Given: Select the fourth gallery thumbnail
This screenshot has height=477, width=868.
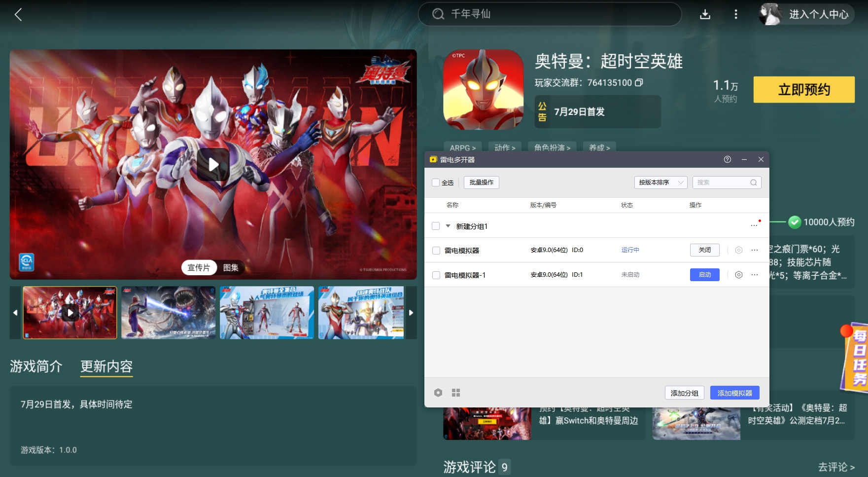Looking at the screenshot, I should [361, 313].
